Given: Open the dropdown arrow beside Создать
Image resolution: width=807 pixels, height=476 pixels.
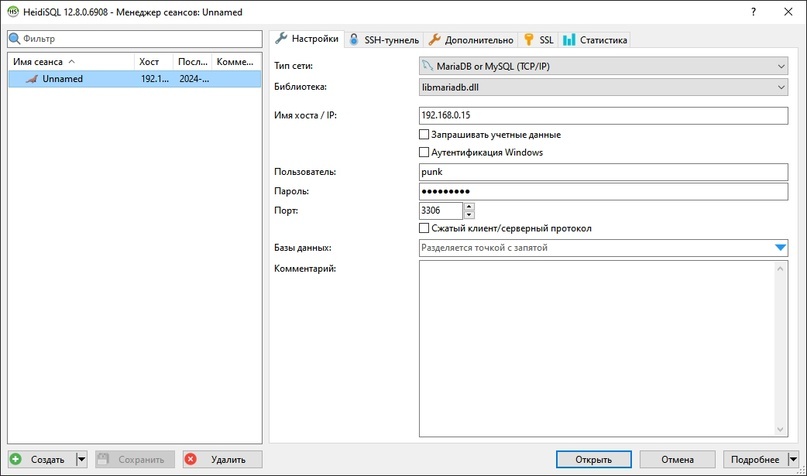Looking at the screenshot, I should [x=81, y=459].
